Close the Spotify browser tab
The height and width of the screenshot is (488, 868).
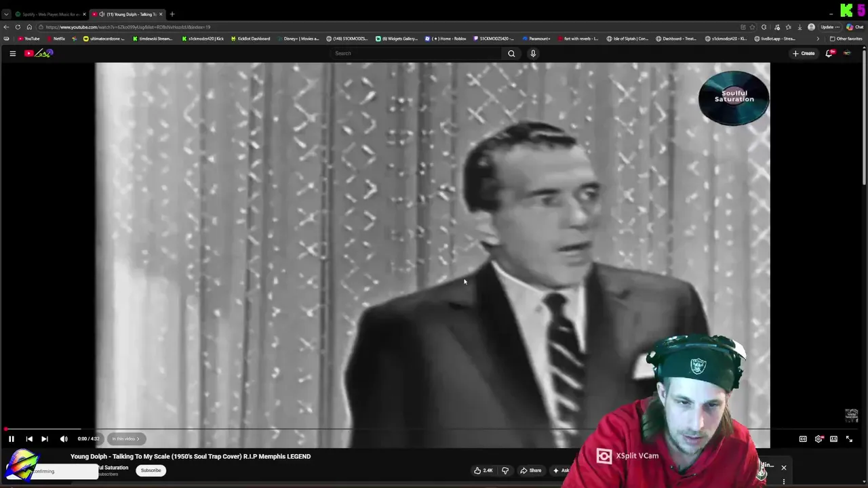coord(84,14)
